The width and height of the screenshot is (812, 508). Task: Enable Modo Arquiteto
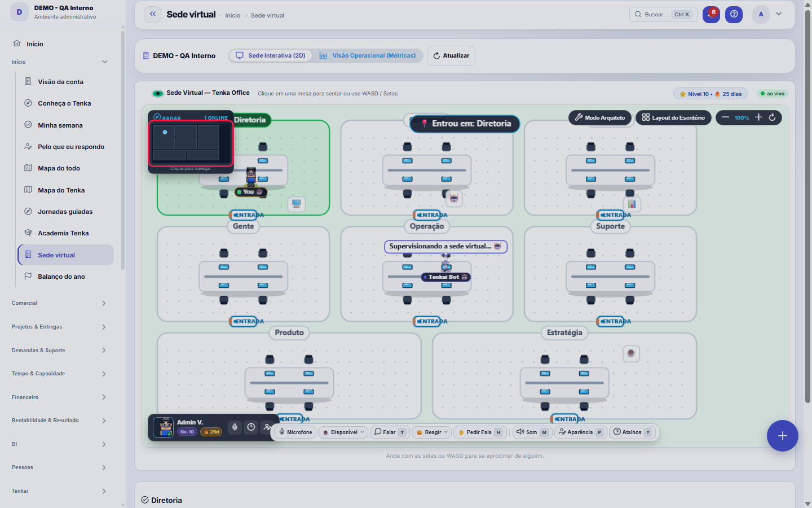[x=600, y=117]
